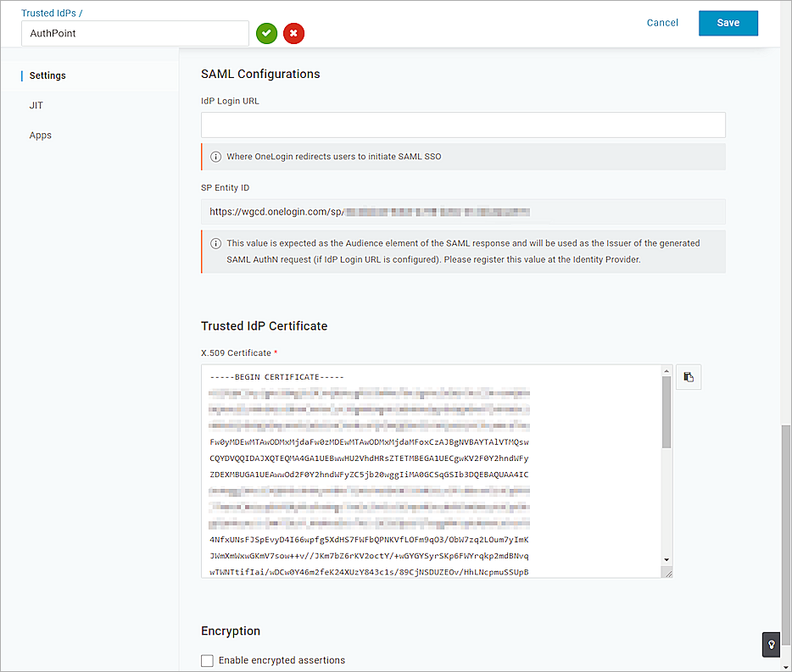This screenshot has width=792, height=672.
Task: Click the info icon beside the OneLogin redirect note
Action: pos(215,156)
